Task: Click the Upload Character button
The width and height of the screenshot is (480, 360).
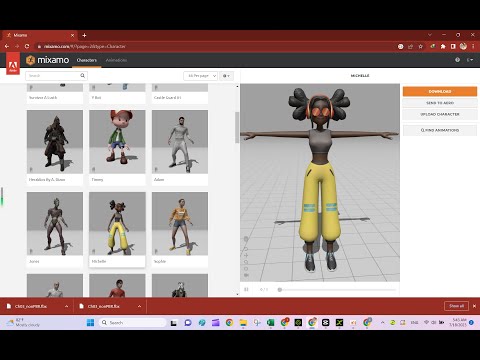Action: 440,114
